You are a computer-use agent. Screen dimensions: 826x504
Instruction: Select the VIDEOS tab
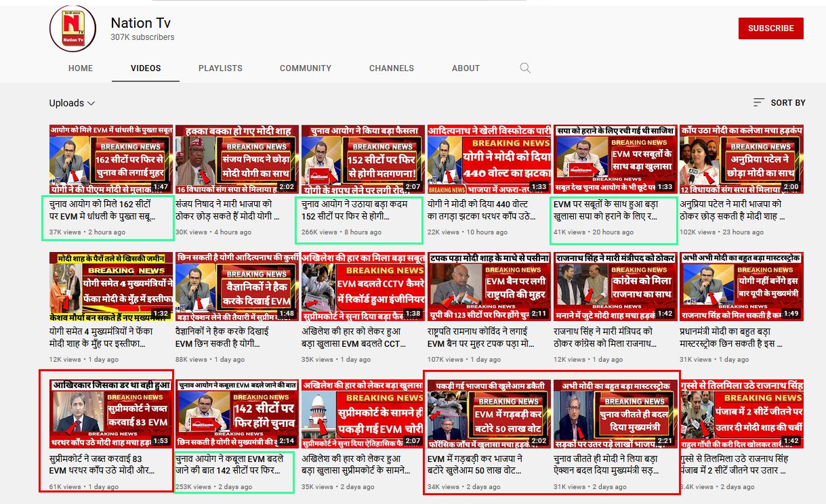146,68
